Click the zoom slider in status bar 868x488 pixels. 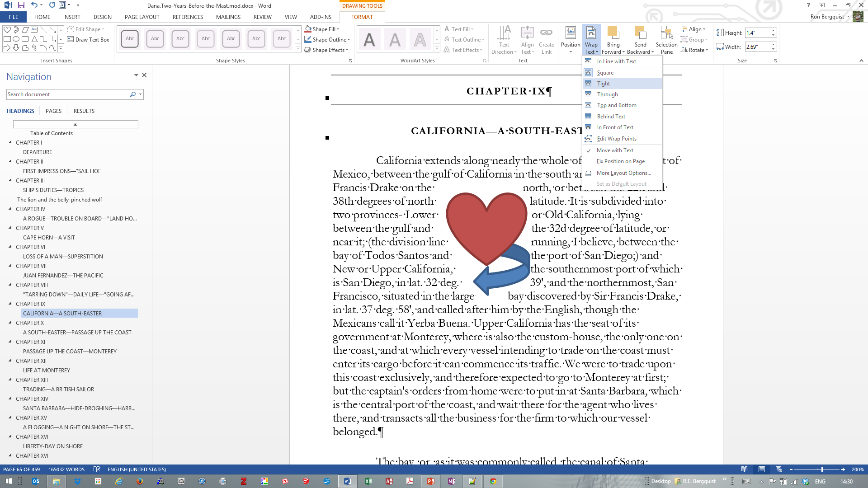point(822,469)
